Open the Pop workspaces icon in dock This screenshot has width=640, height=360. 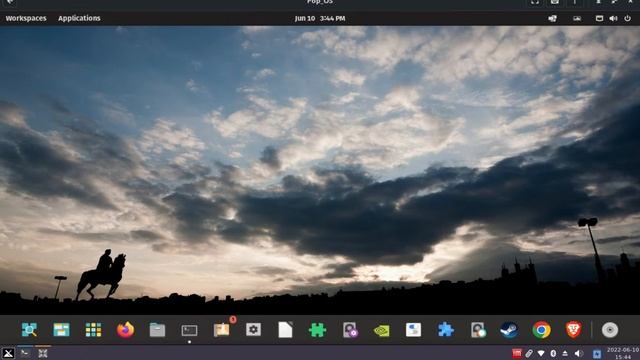tap(61, 330)
